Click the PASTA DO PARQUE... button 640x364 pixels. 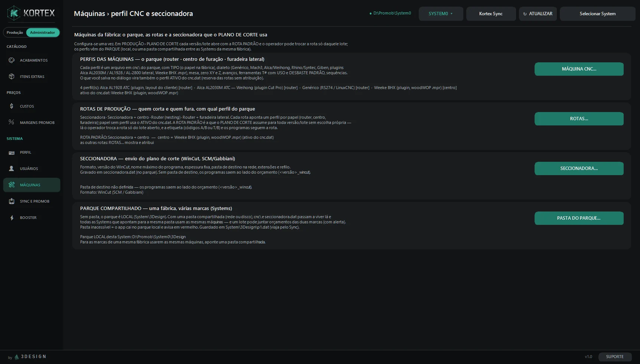pyautogui.click(x=579, y=218)
